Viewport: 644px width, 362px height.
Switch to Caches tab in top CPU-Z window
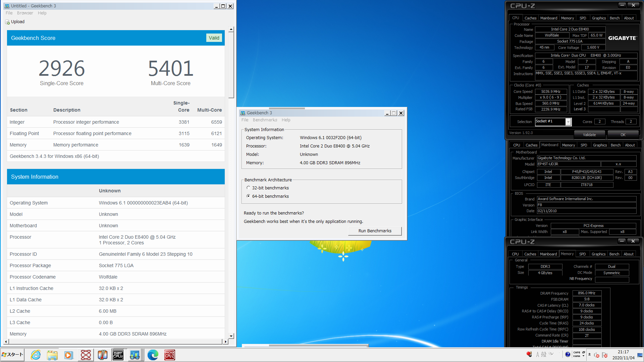[x=530, y=18]
